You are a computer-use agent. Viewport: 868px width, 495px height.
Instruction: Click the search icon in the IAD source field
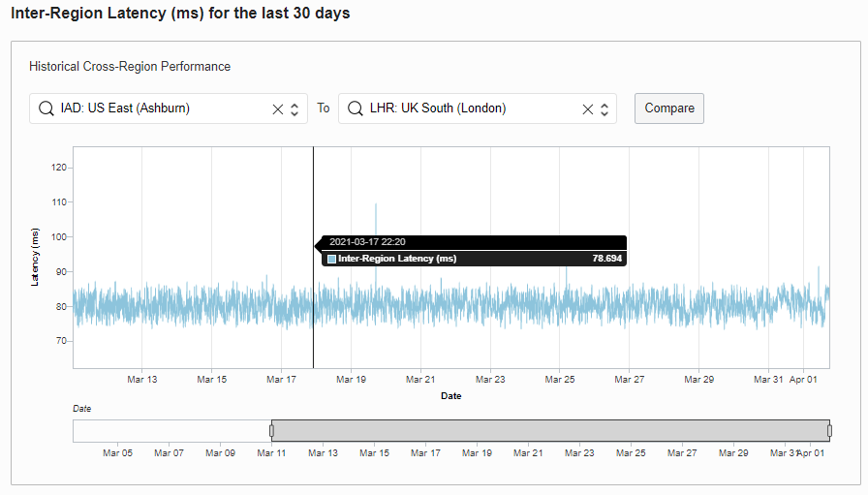tap(46, 108)
